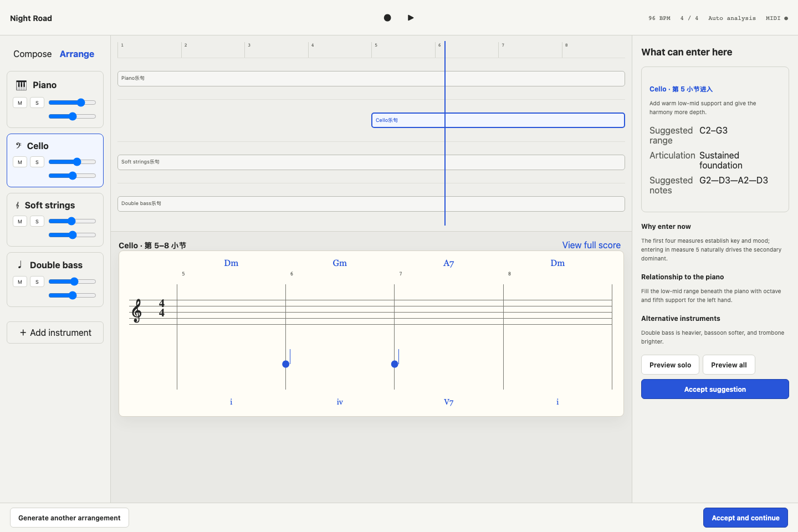Click the Dm chord above measure 5
Viewport: 798px width, 532px height.
[231, 263]
